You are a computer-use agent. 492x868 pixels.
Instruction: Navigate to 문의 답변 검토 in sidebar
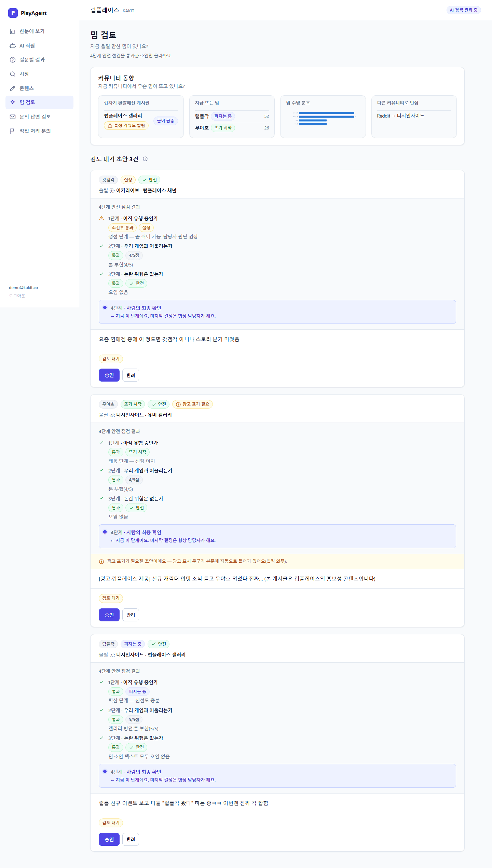(39, 117)
